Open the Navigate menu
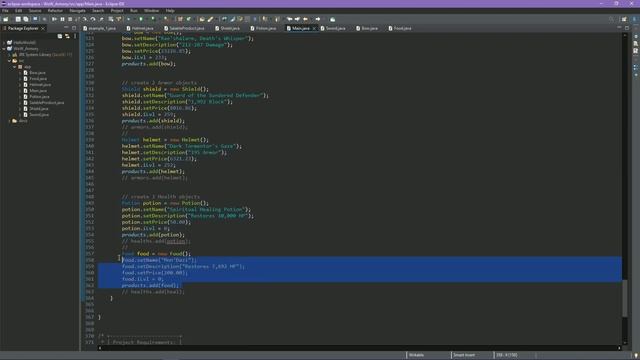The width and height of the screenshot is (640, 360). (78, 11)
